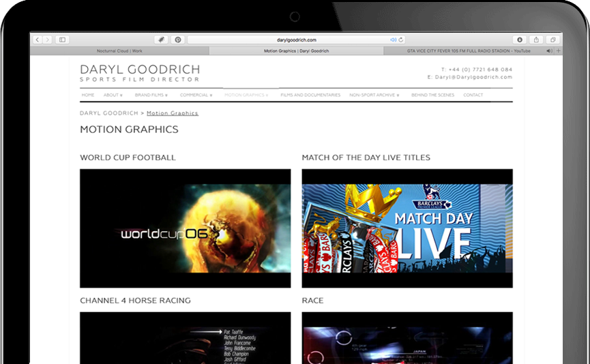Click the Daryl@Darylgoodrich.com email address

473,77
